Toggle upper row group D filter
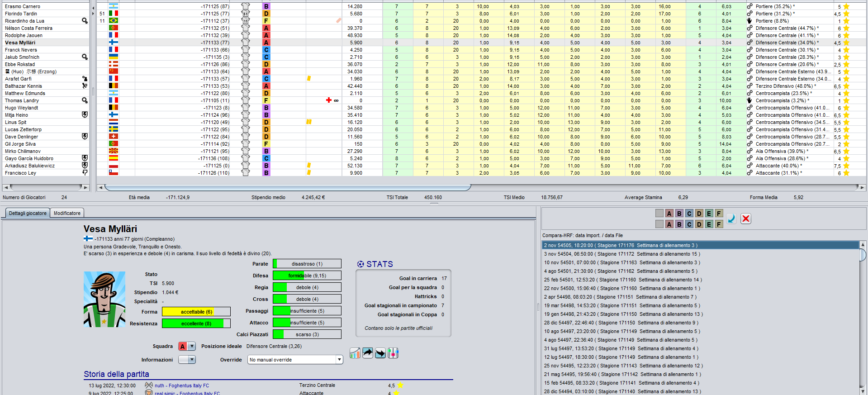 [699, 214]
